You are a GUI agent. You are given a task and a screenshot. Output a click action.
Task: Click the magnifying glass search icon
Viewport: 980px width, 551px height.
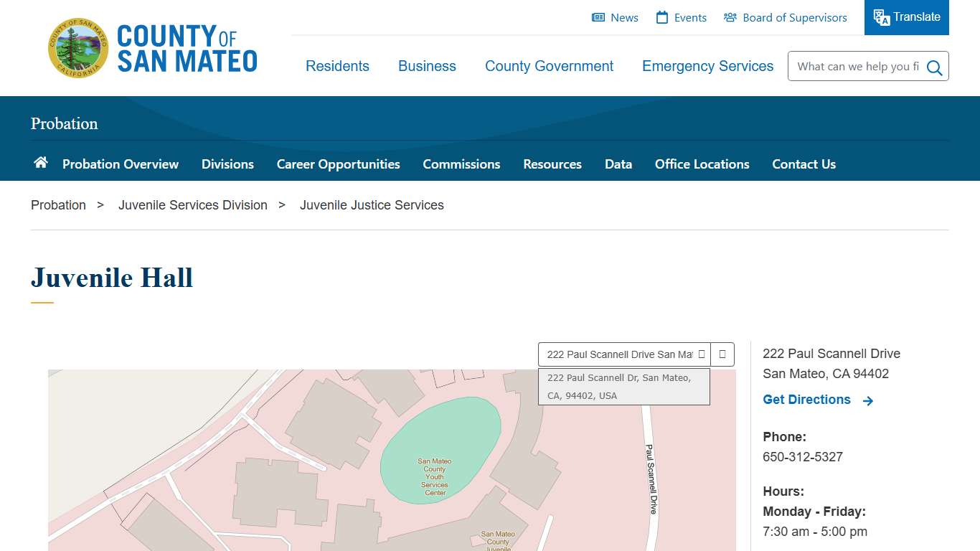pos(934,67)
